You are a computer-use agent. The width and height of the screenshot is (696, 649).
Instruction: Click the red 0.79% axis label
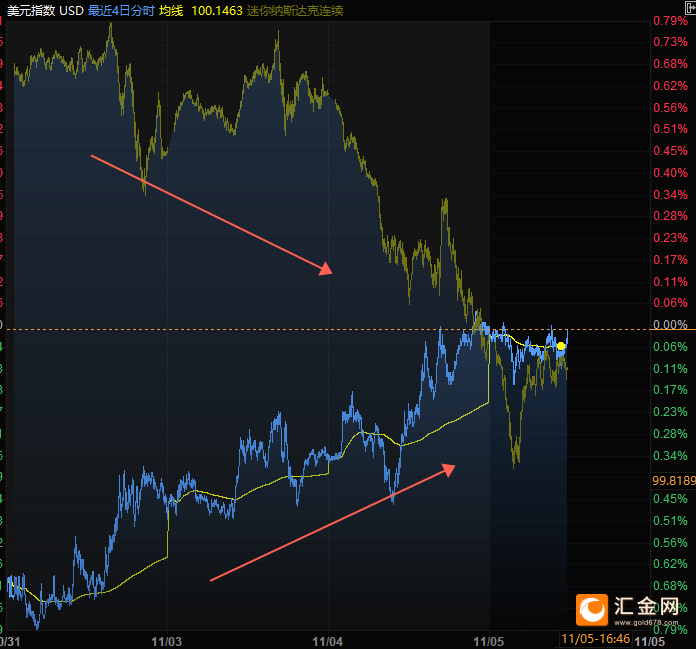coord(670,20)
